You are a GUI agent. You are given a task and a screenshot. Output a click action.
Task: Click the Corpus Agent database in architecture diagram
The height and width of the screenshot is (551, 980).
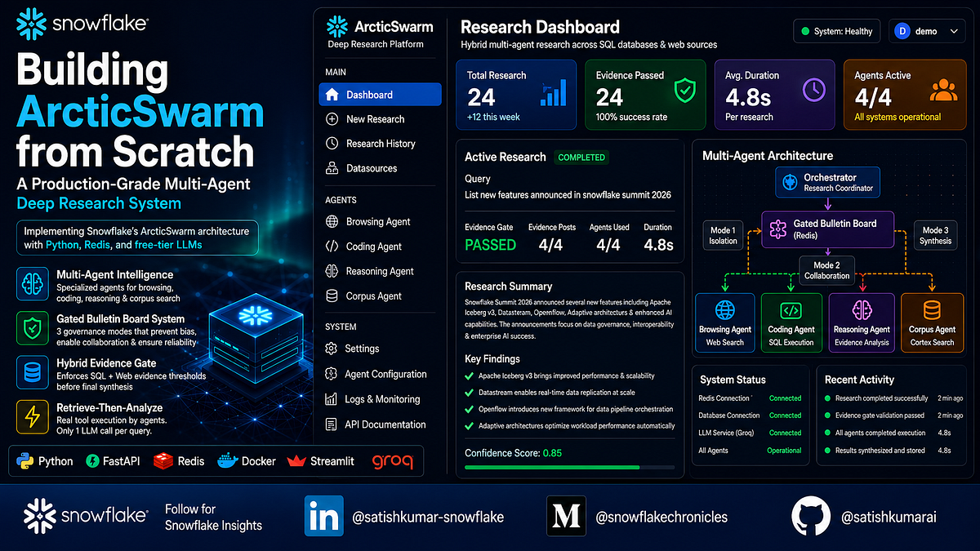click(933, 311)
